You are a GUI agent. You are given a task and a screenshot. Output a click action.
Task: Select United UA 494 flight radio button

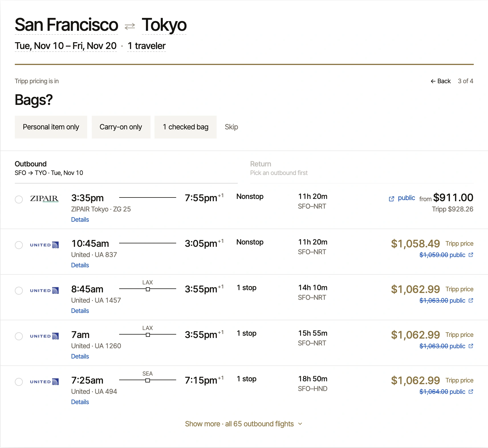19,382
